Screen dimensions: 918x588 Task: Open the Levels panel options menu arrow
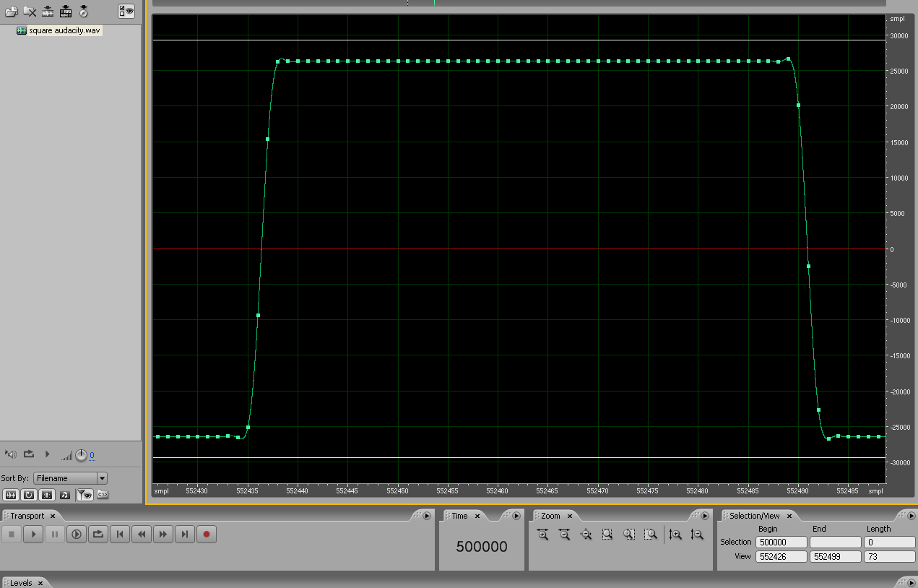910,582
